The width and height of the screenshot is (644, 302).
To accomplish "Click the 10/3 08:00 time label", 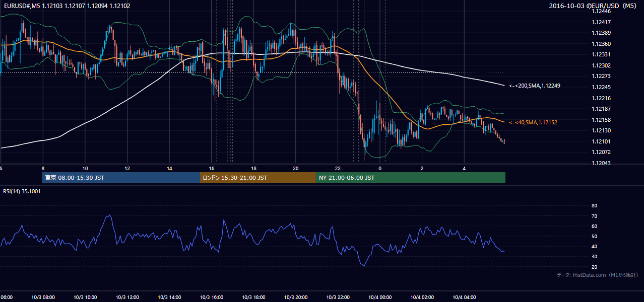I will (x=43, y=297).
